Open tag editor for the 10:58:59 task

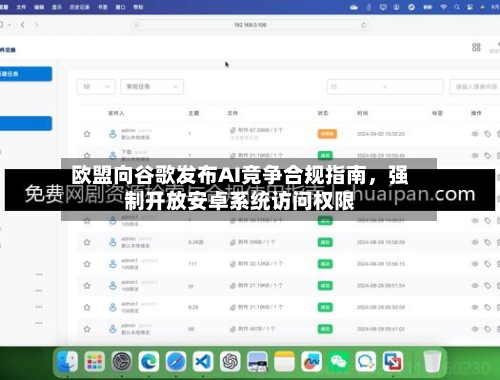coord(487,242)
